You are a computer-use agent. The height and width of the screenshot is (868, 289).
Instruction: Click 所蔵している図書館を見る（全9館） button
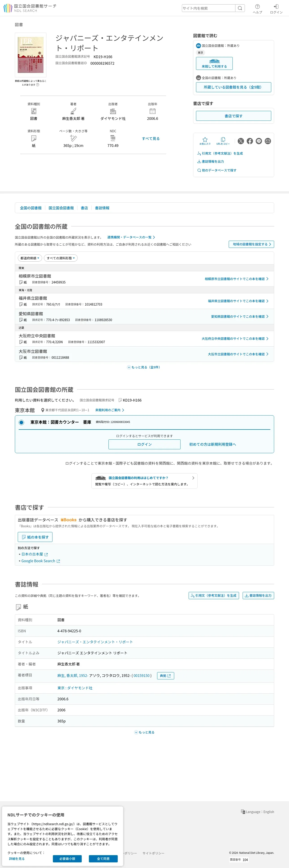coord(233,87)
